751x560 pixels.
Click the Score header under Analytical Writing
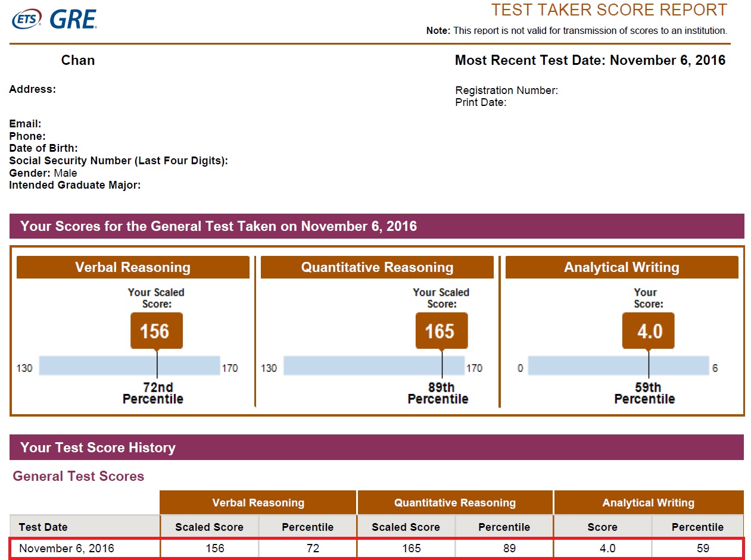tap(603, 527)
